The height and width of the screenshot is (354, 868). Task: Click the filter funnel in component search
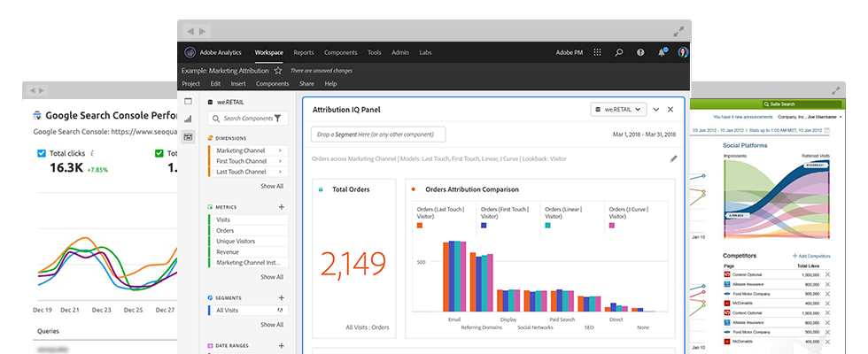point(278,119)
